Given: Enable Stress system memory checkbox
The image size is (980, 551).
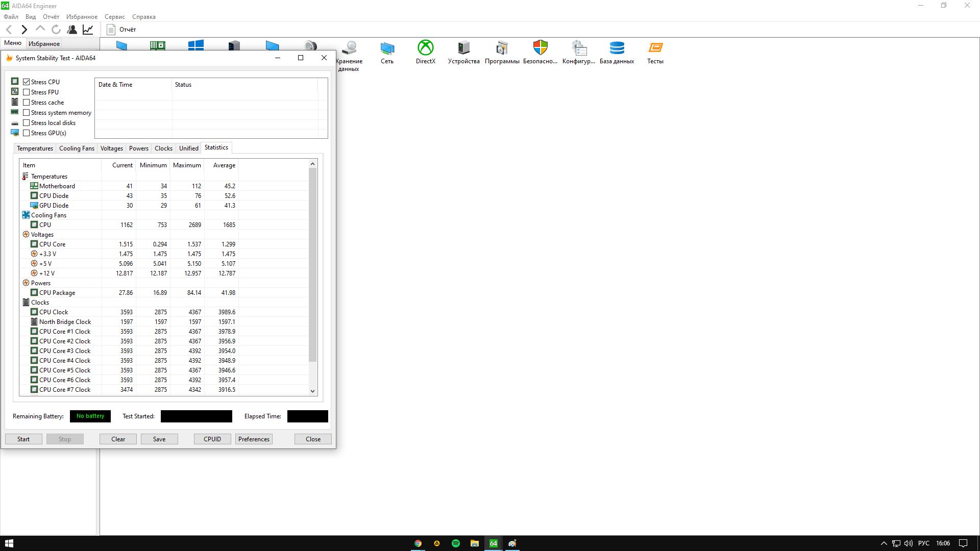Looking at the screenshot, I should (27, 113).
